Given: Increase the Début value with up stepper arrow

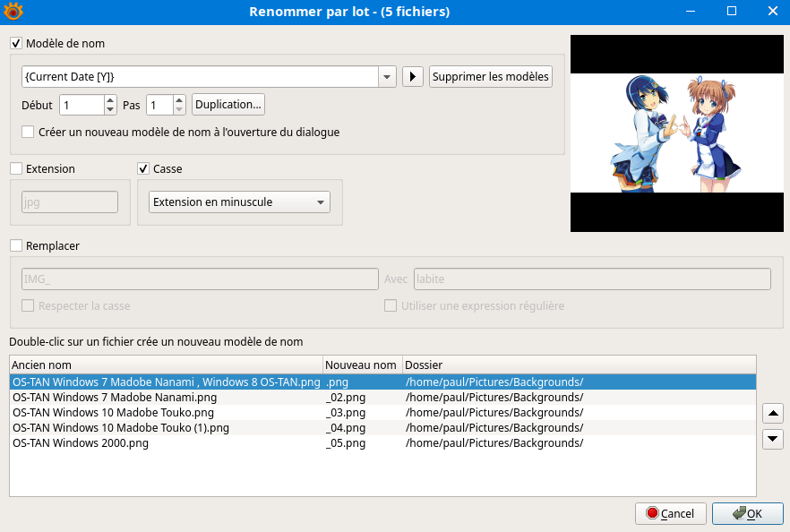Looking at the screenshot, I should tap(110, 99).
